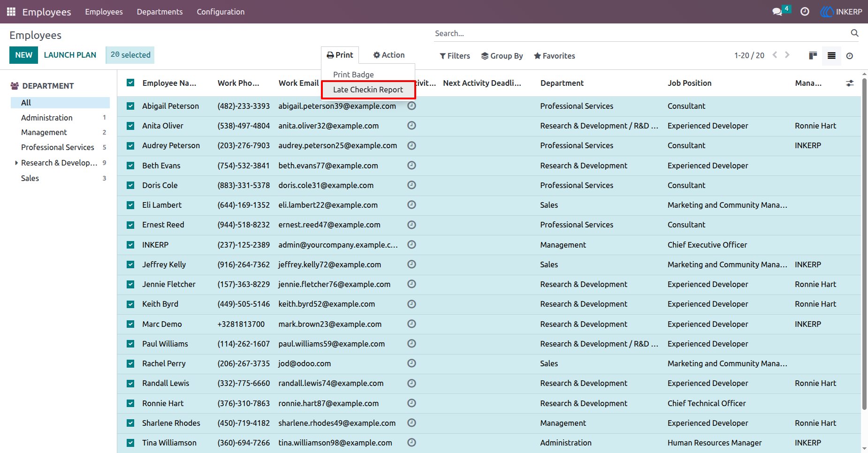The width and height of the screenshot is (868, 453).
Task: Open the apps grid menu icon
Action: click(x=11, y=12)
